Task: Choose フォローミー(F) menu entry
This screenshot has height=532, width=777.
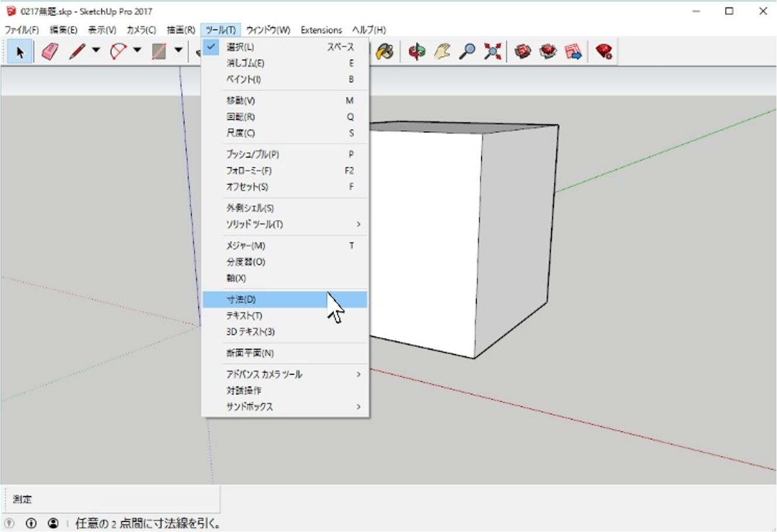Action: [x=285, y=171]
